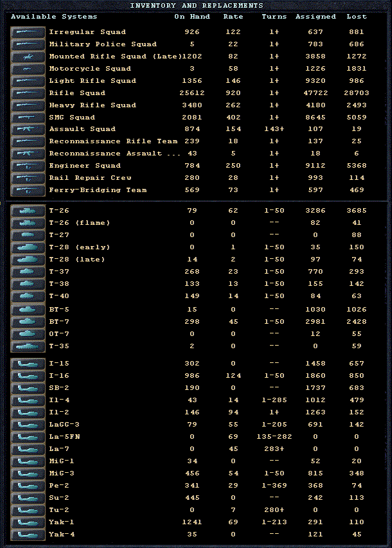Click the assigned value 47722

(316, 93)
